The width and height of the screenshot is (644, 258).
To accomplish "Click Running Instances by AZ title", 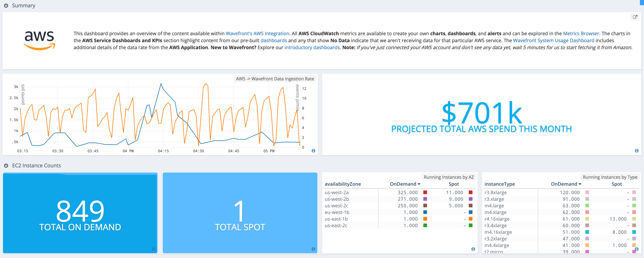I will (x=449, y=177).
